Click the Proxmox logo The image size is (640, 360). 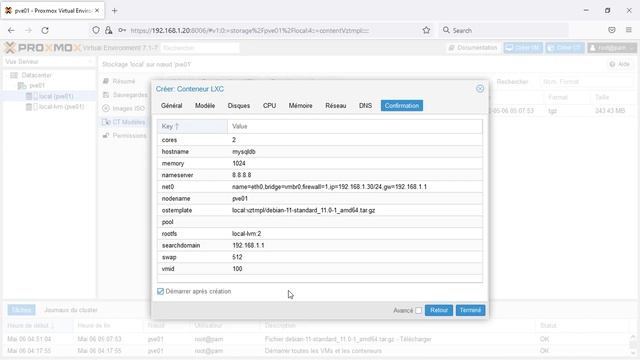43,48
